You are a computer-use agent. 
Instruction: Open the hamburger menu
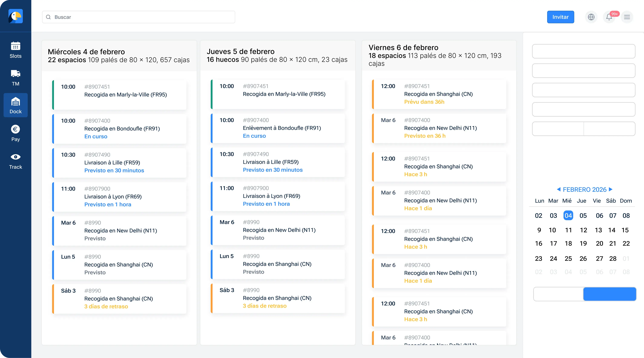(627, 17)
